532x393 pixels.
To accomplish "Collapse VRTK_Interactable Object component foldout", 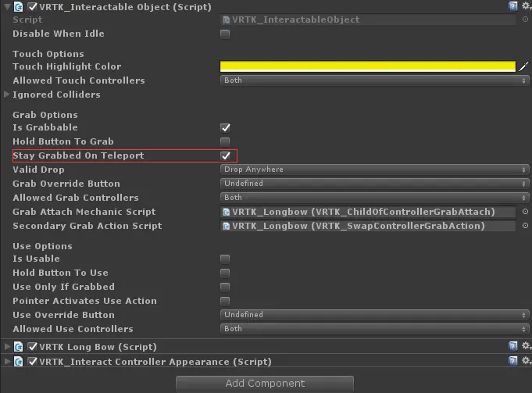I will point(7,6).
